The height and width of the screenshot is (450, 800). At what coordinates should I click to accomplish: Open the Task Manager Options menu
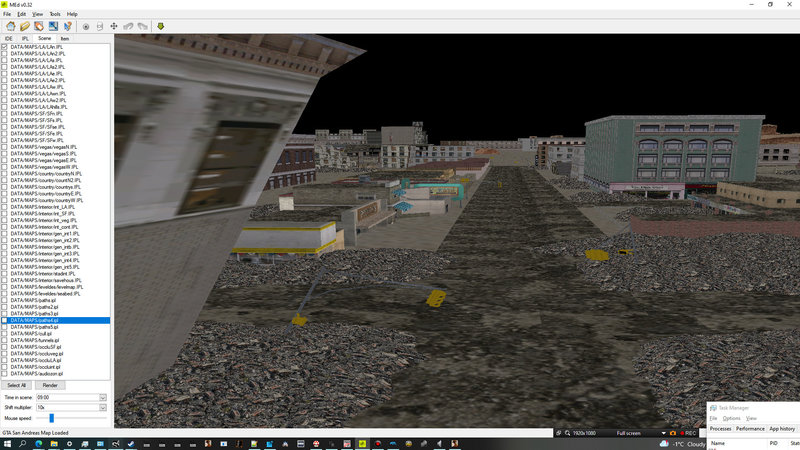coord(731,418)
